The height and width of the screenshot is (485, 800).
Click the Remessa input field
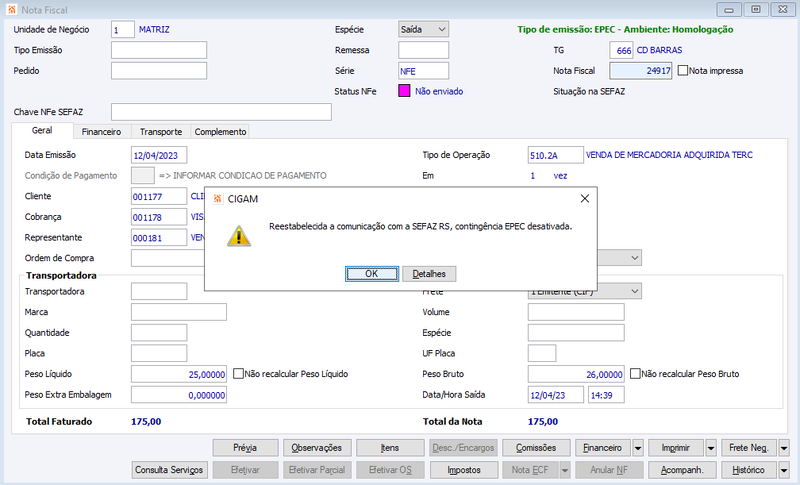[423, 50]
